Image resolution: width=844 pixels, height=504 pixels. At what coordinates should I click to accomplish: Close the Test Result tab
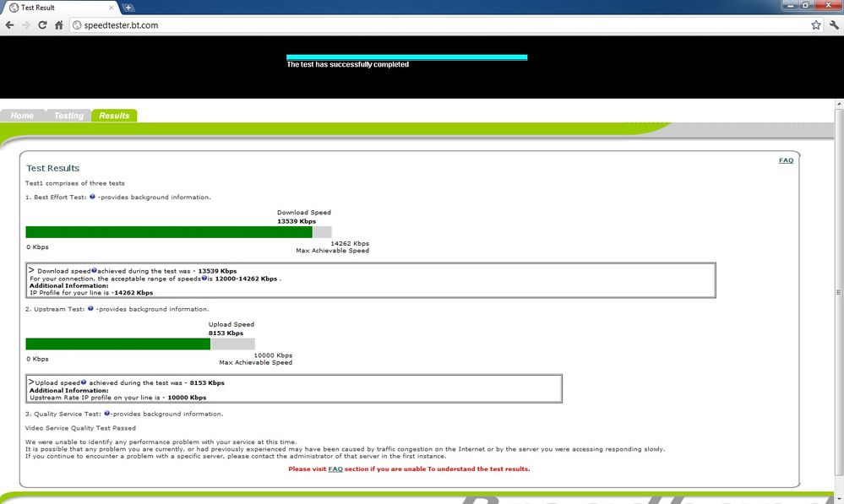click(x=112, y=8)
